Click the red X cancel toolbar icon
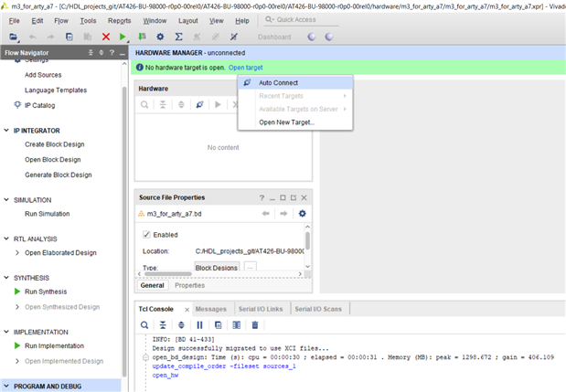This screenshot has height=392, width=566. click(x=106, y=37)
